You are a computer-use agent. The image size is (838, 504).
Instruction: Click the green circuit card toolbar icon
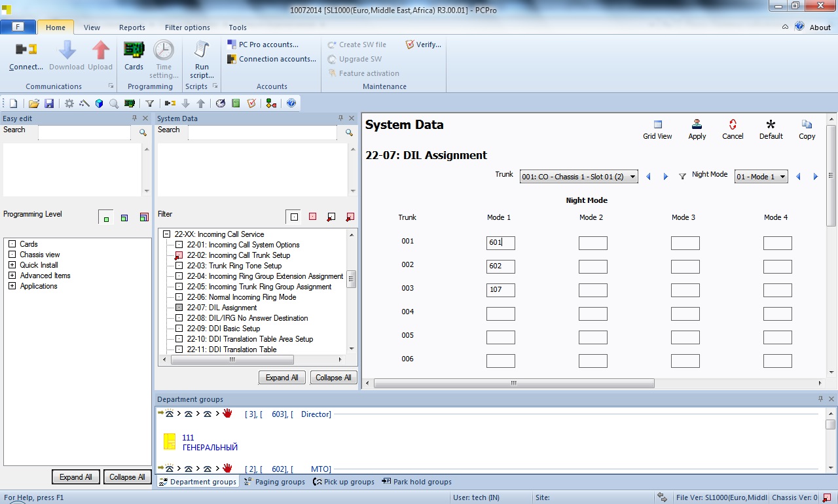(130, 103)
